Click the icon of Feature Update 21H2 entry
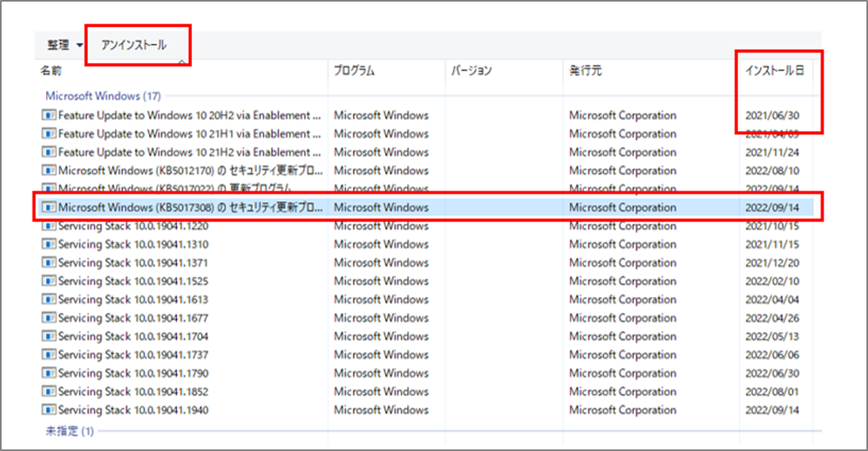Screen dimensions: 868x451 [x=49, y=152]
